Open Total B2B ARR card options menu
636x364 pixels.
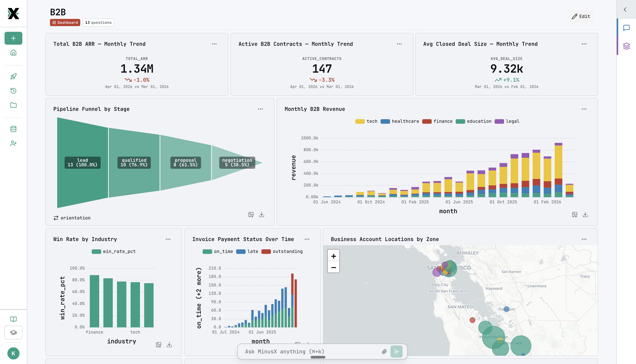pos(214,44)
